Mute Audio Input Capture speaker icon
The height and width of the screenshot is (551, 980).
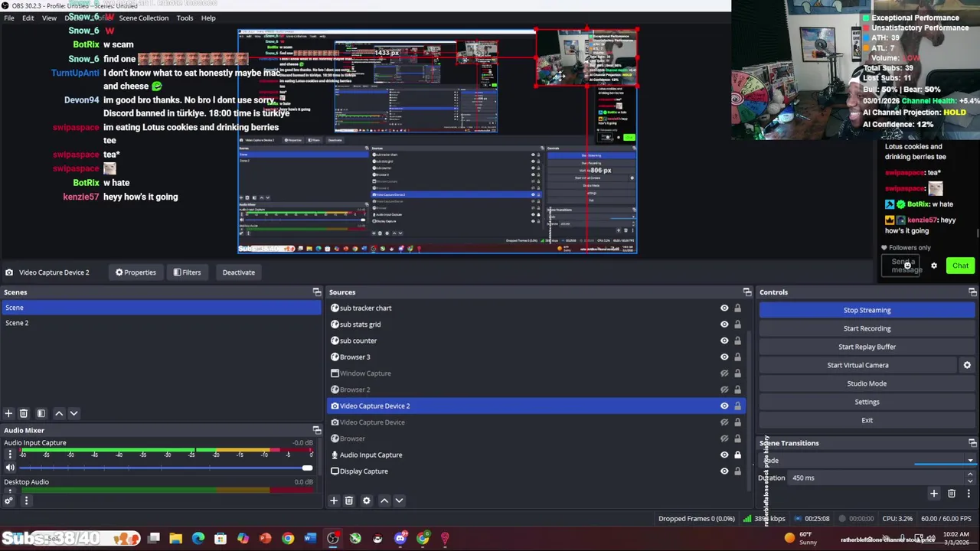point(10,468)
